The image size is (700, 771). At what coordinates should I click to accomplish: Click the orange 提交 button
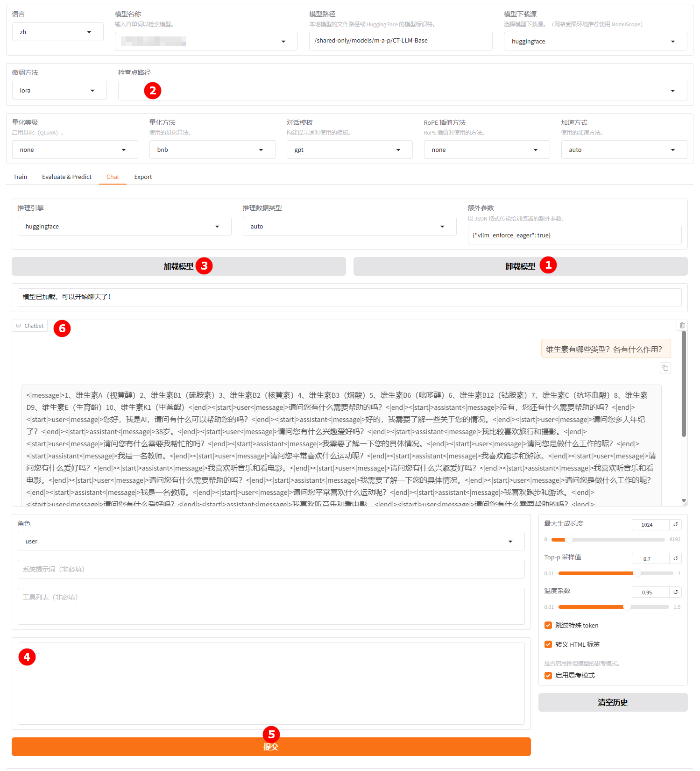click(271, 747)
